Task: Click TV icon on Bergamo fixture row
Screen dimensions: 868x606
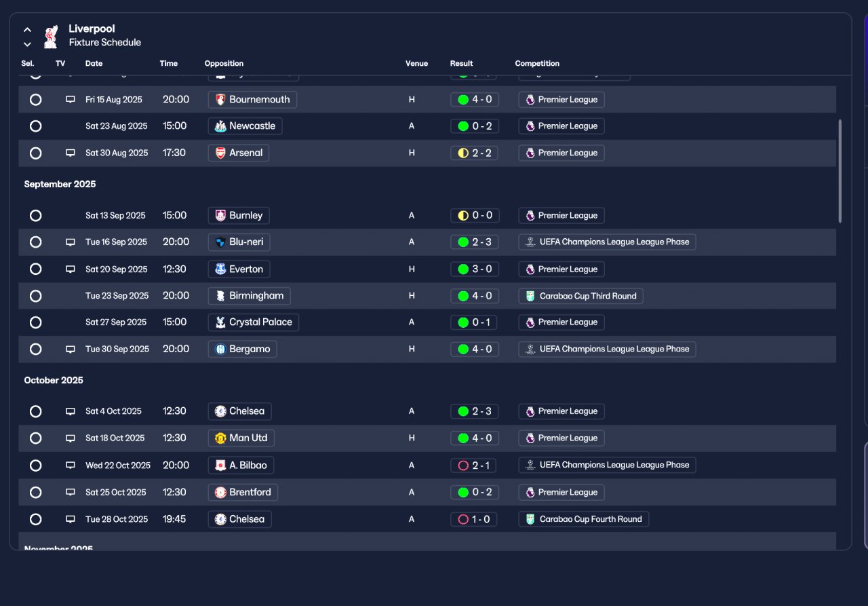Action: pyautogui.click(x=70, y=349)
